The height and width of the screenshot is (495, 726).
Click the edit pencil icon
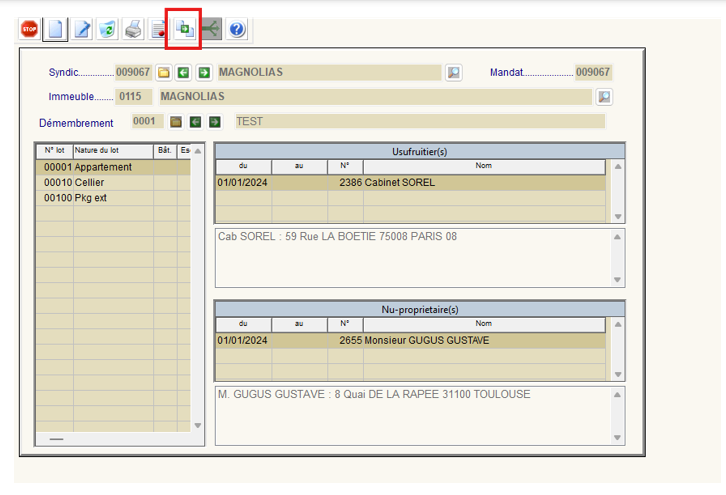pos(82,29)
